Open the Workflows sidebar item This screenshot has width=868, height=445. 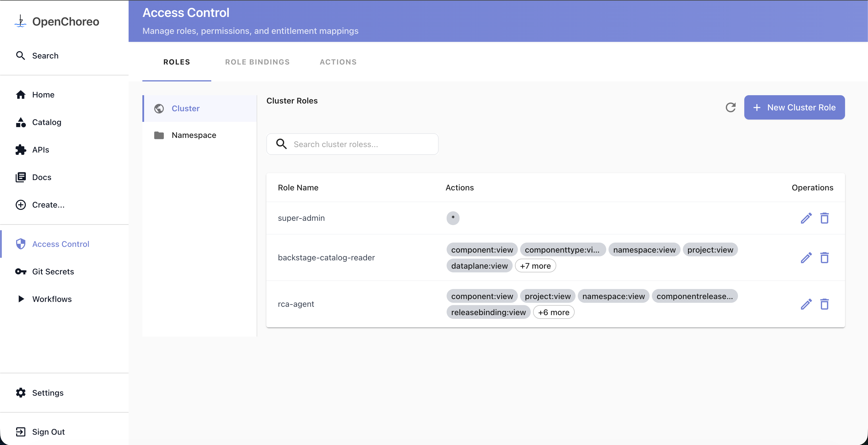[x=52, y=299]
